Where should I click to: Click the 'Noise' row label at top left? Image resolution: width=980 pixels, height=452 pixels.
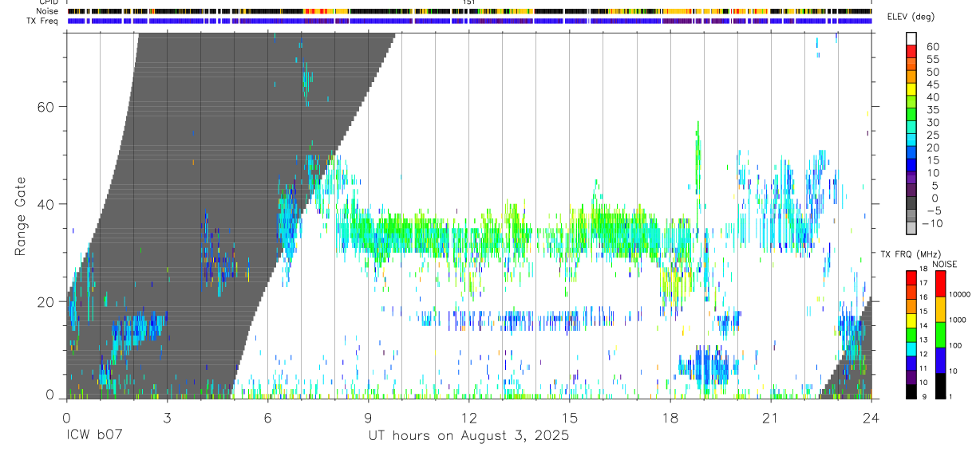point(48,11)
